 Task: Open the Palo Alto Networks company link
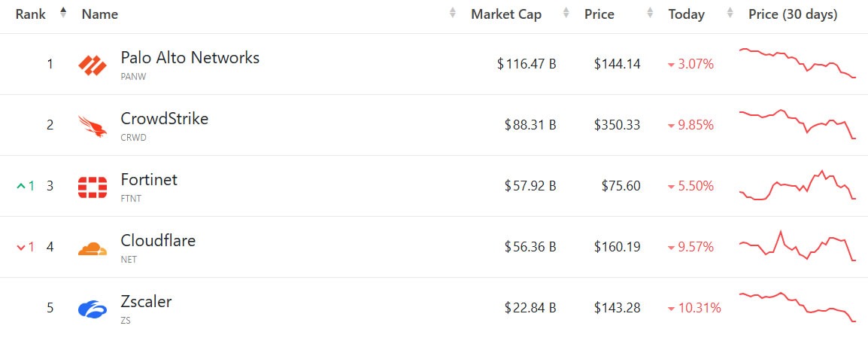click(190, 57)
